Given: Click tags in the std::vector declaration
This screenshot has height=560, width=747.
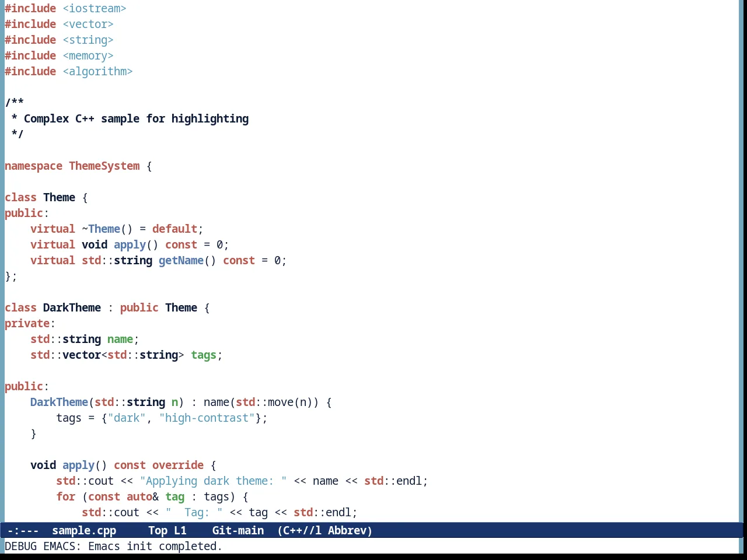Looking at the screenshot, I should (x=204, y=355).
